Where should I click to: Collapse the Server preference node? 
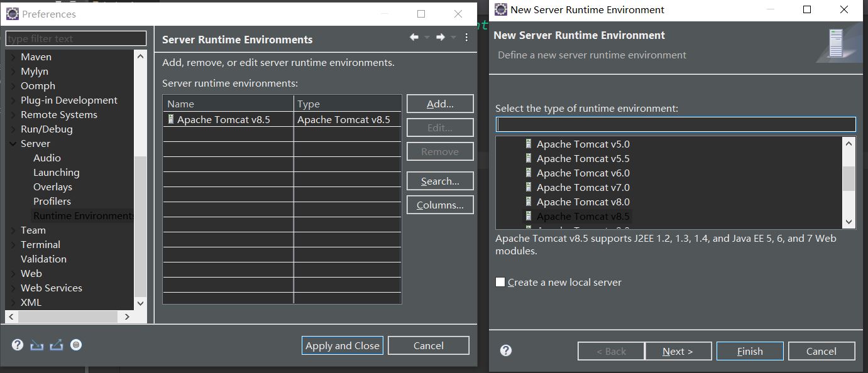(14, 144)
